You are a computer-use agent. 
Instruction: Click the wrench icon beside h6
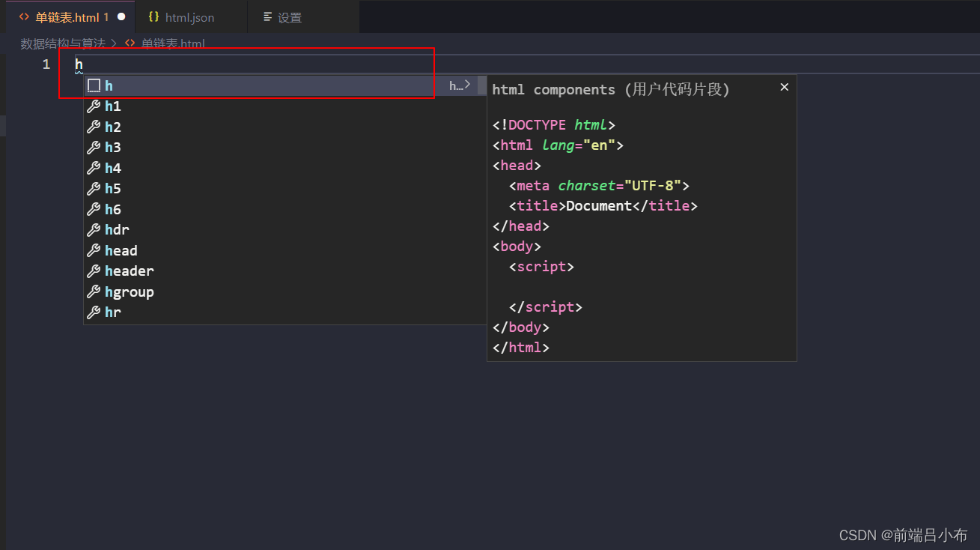tap(94, 209)
